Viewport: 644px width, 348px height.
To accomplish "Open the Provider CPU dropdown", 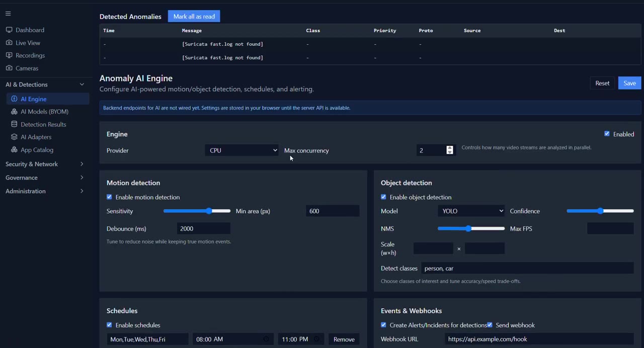I will (242, 150).
